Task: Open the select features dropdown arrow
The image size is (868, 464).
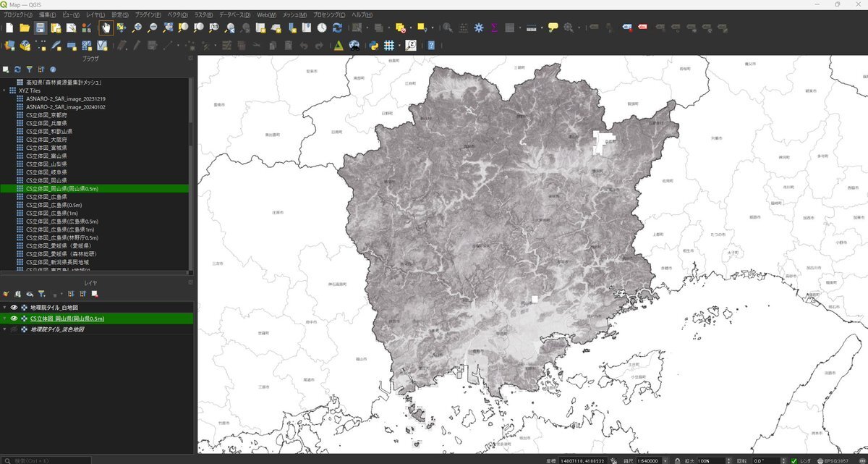Action: [367, 28]
